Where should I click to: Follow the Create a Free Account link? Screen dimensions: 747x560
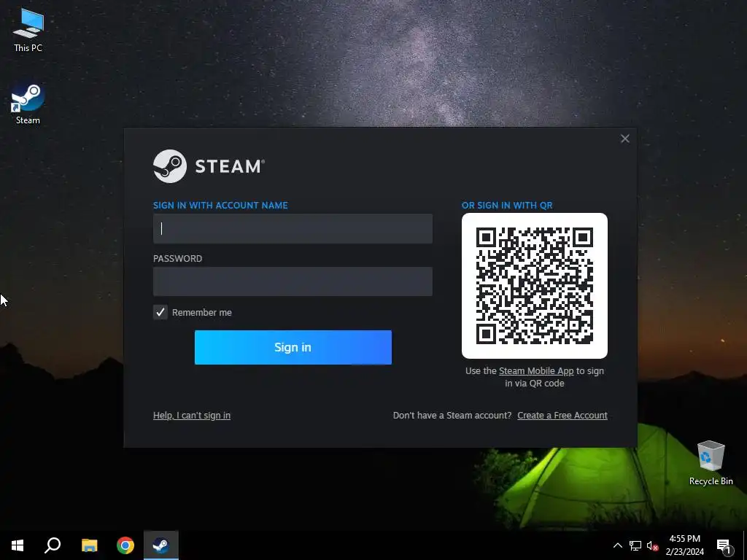tap(562, 415)
